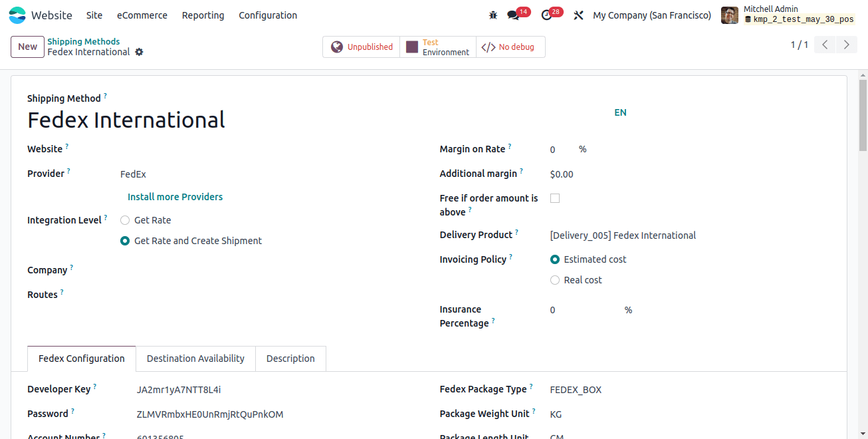Click the 1 / 1 pager counter
868x439 pixels.
point(799,45)
